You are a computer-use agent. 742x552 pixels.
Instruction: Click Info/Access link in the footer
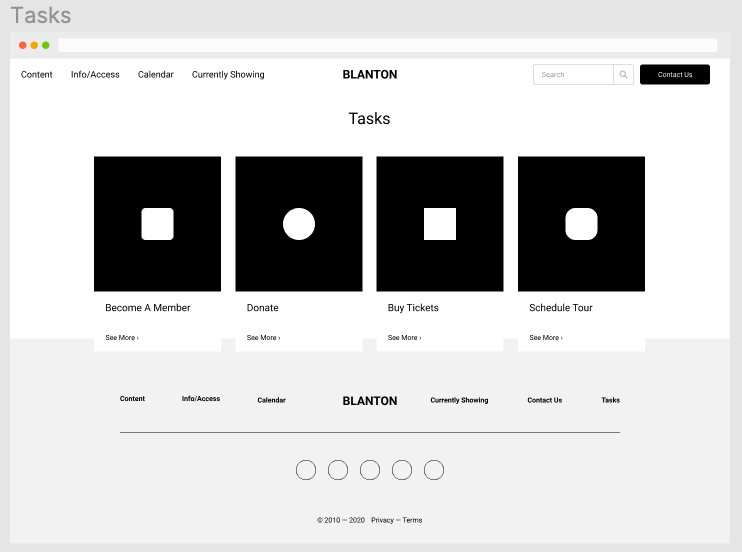pyautogui.click(x=201, y=399)
